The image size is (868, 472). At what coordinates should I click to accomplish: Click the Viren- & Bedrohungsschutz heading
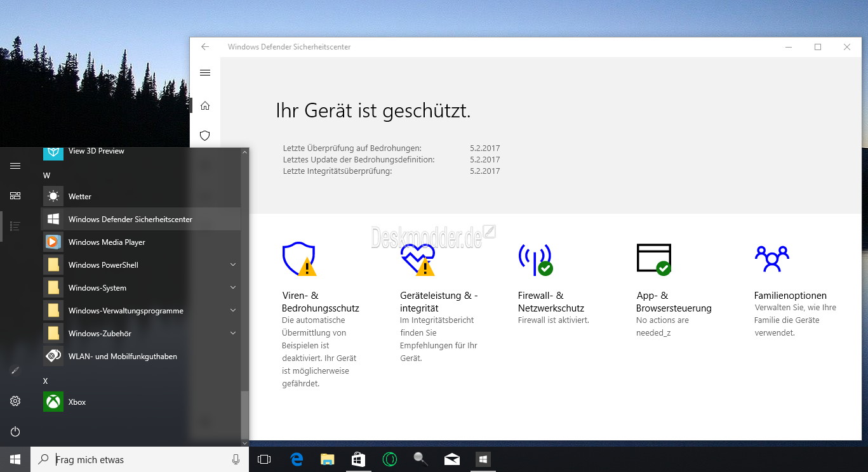point(321,302)
